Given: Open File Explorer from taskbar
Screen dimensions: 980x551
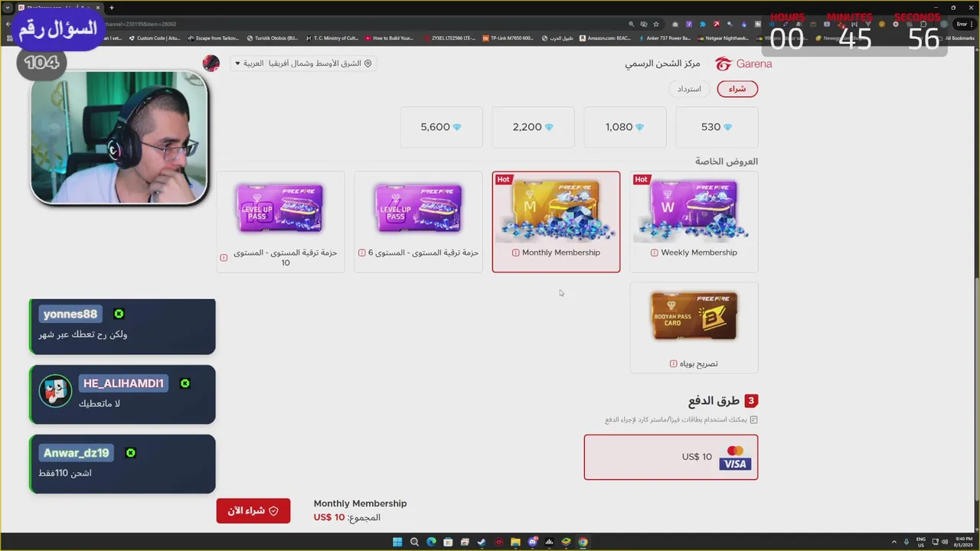Looking at the screenshot, I should [x=515, y=542].
